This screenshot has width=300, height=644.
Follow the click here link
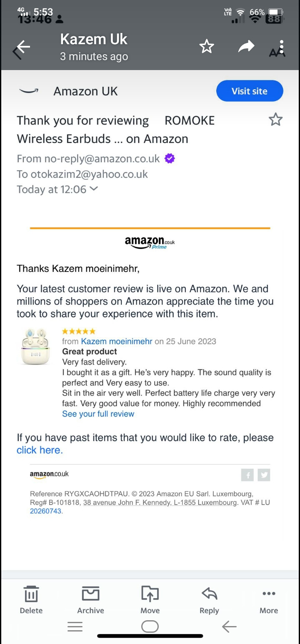[x=40, y=450]
